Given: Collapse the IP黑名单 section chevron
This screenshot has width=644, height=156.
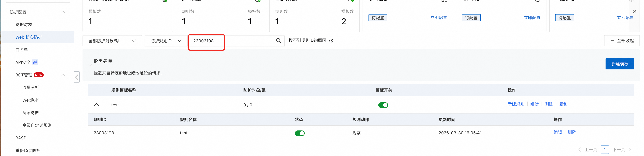Looking at the screenshot, I should (90, 65).
